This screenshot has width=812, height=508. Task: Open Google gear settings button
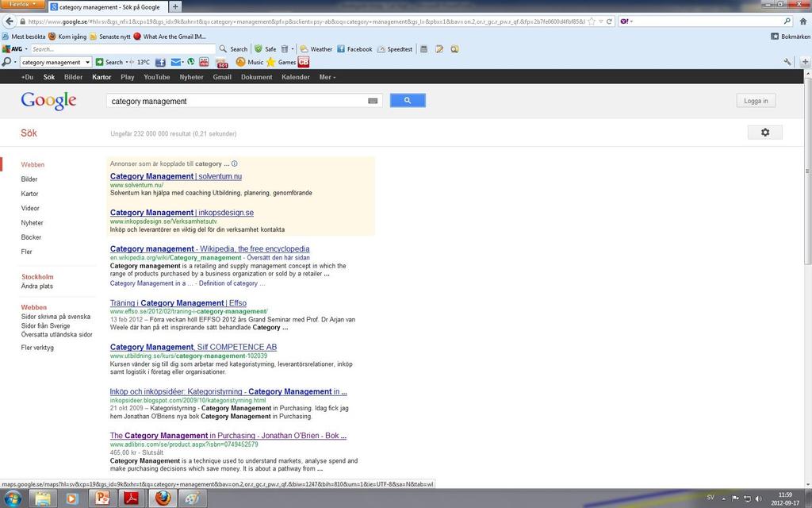pos(765,133)
